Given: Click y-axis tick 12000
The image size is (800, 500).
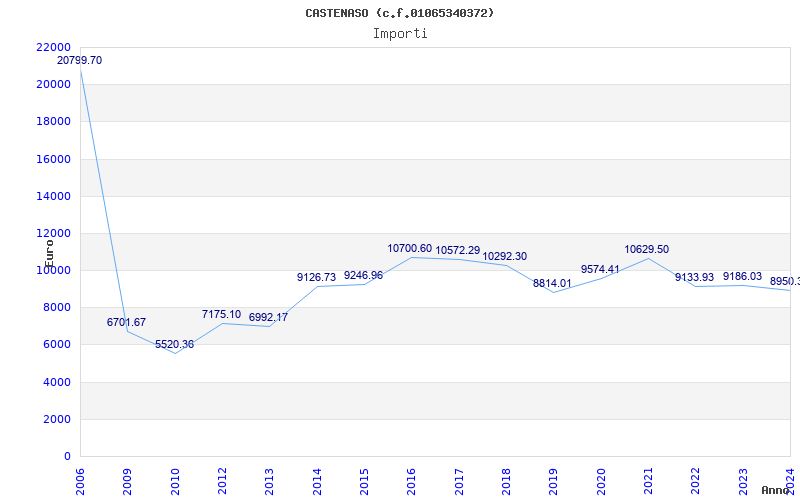Looking at the screenshot, I should point(53,233).
